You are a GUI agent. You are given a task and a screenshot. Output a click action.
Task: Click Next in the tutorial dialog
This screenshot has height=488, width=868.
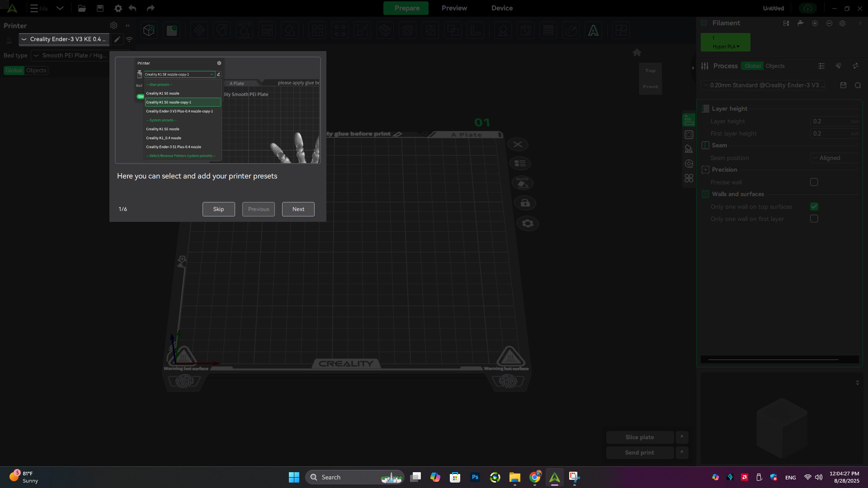(298, 209)
